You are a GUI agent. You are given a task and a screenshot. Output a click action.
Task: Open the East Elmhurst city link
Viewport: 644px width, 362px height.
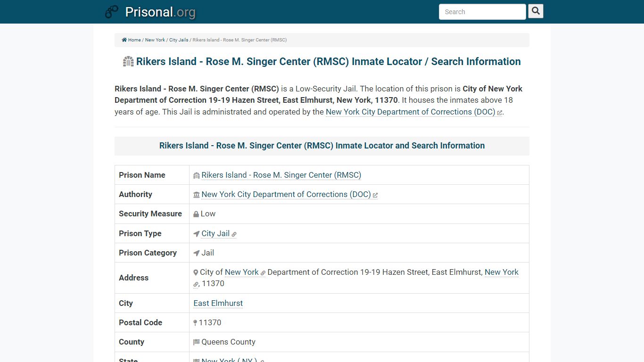pyautogui.click(x=218, y=303)
